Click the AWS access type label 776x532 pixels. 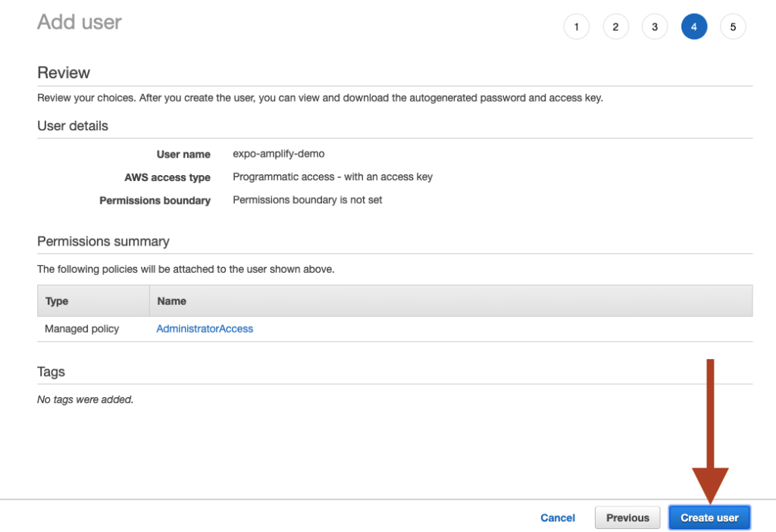click(x=167, y=177)
